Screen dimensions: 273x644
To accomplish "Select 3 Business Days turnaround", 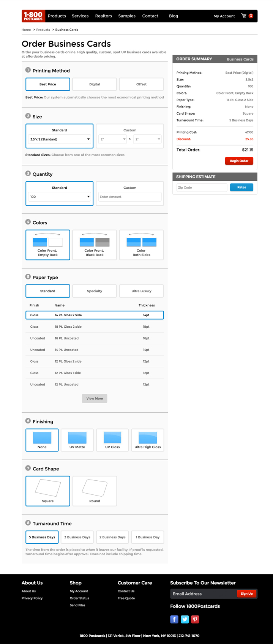I will pyautogui.click(x=77, y=537).
